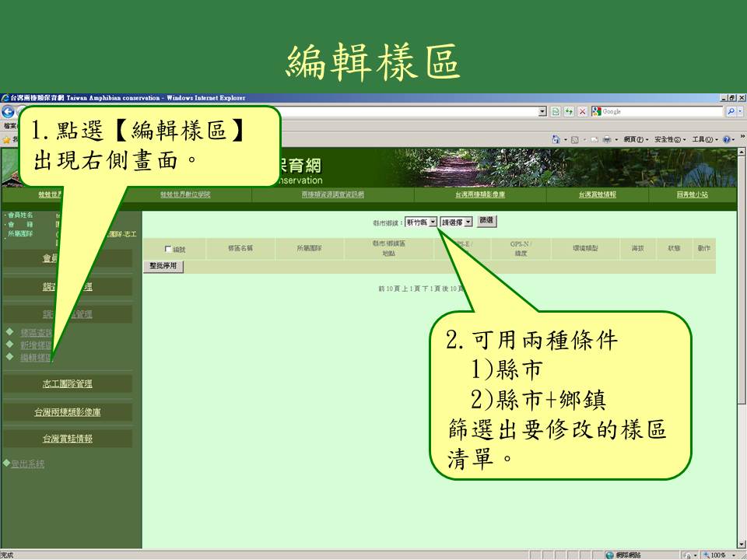The image size is (747, 560).
Task: Click the zoom magnifier in status bar
Action: [707, 555]
